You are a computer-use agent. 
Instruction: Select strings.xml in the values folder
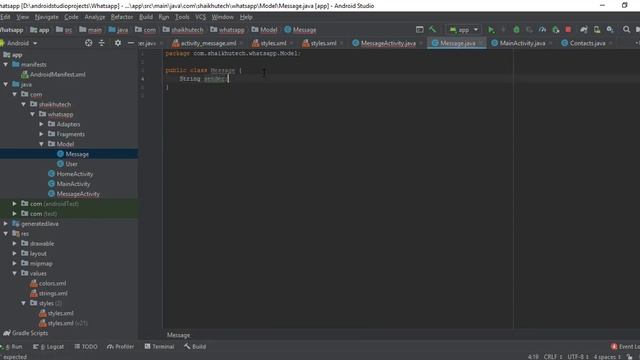pyautogui.click(x=49, y=293)
